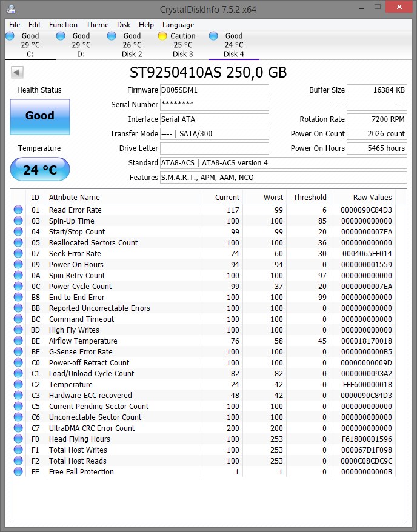
Task: Open the Disk menu
Action: click(124, 25)
